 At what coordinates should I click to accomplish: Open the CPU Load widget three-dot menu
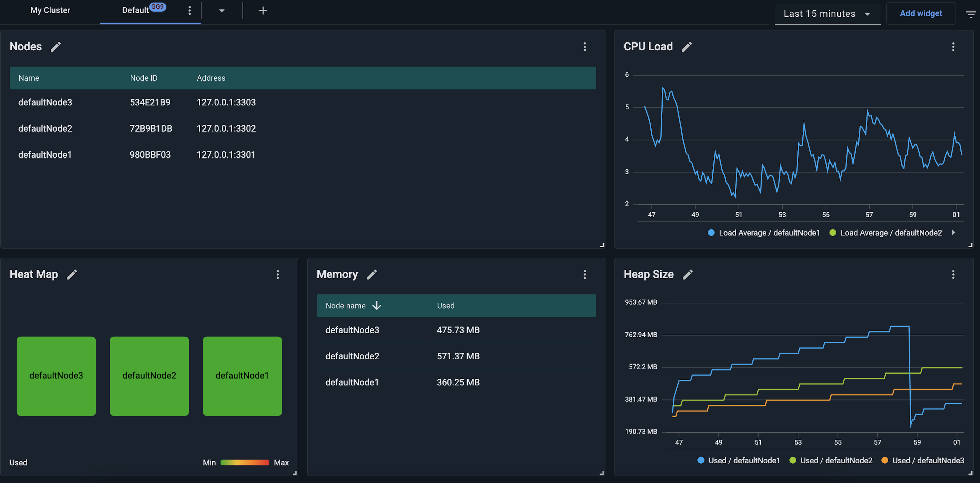pos(953,47)
